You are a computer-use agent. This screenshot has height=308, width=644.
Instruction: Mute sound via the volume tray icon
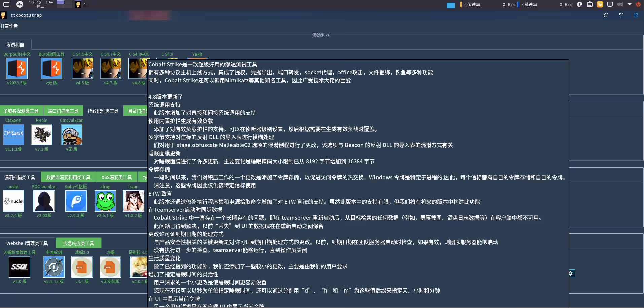620,4
